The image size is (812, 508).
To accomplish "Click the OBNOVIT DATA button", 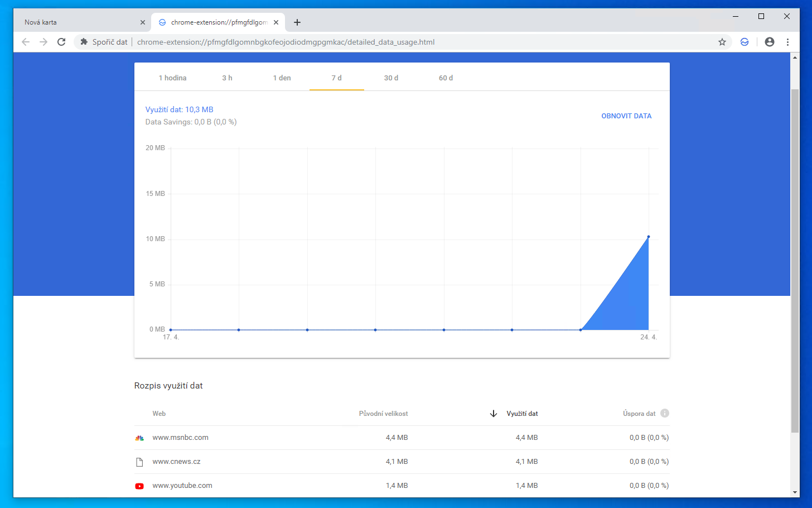I will tap(626, 116).
